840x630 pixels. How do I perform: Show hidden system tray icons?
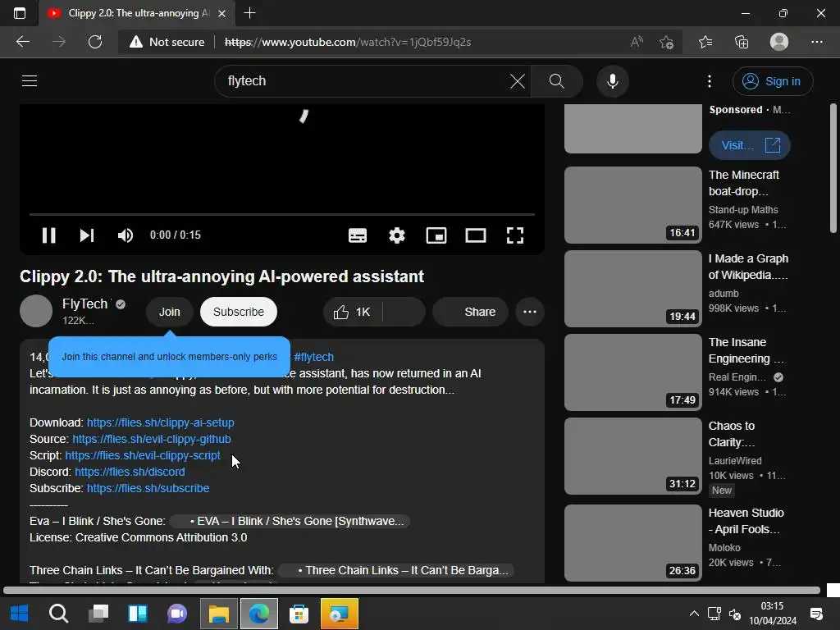694,614
